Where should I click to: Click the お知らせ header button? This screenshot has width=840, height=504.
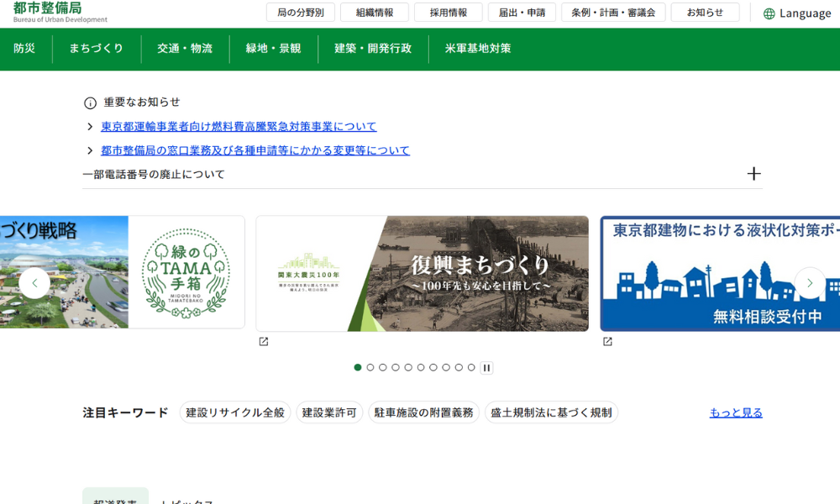[x=705, y=13]
